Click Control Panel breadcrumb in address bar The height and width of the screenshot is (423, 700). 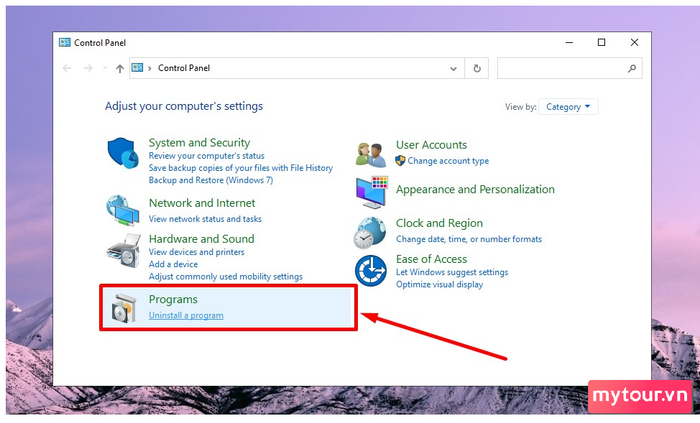[x=184, y=68]
